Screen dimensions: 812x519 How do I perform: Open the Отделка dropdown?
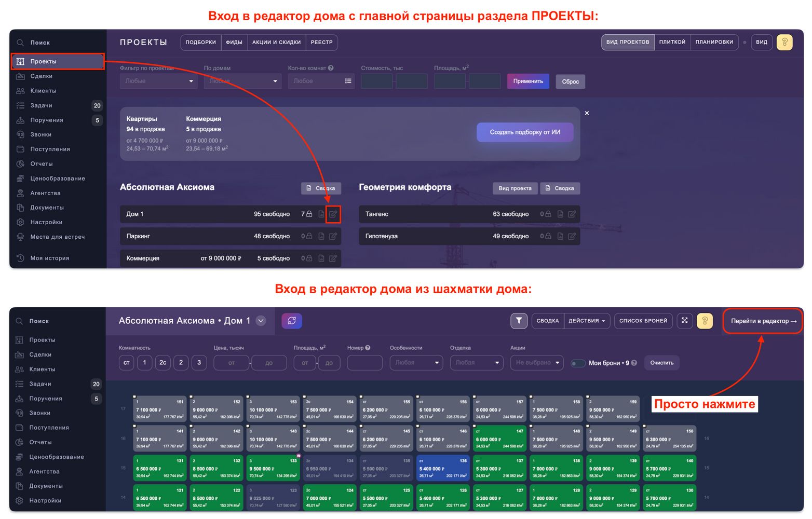click(x=477, y=362)
